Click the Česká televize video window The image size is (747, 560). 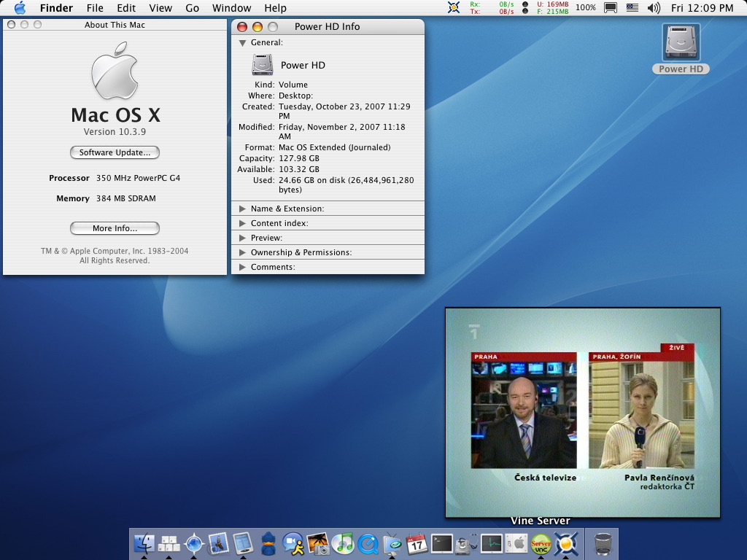(582, 413)
